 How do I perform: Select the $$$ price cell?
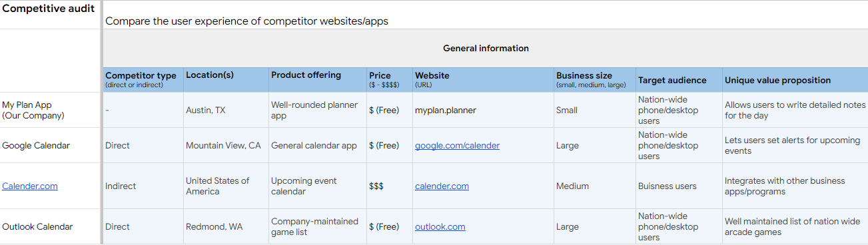click(389, 186)
